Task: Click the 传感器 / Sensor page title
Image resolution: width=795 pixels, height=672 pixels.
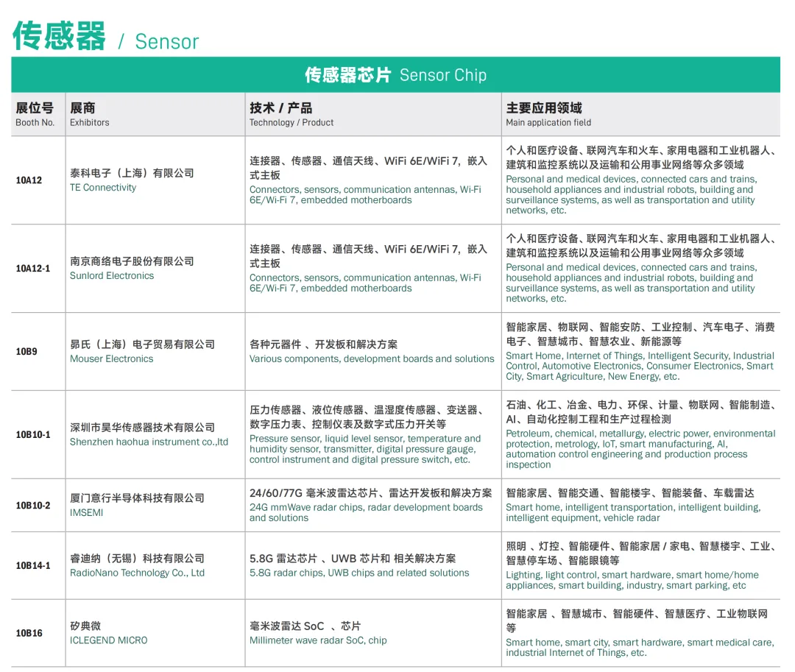Action: (105, 37)
